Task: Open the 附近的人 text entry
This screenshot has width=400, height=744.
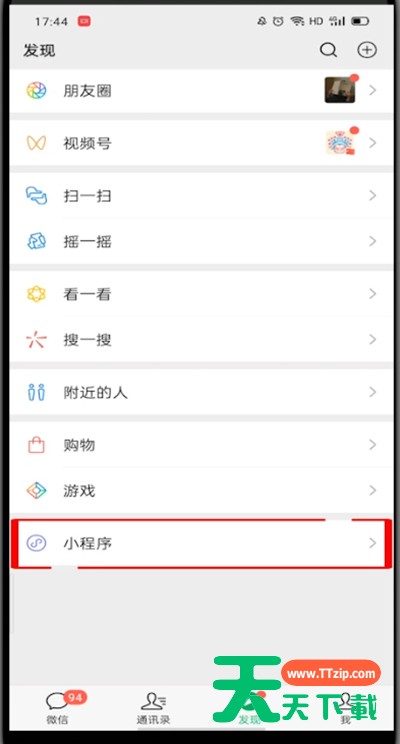Action: (x=95, y=393)
